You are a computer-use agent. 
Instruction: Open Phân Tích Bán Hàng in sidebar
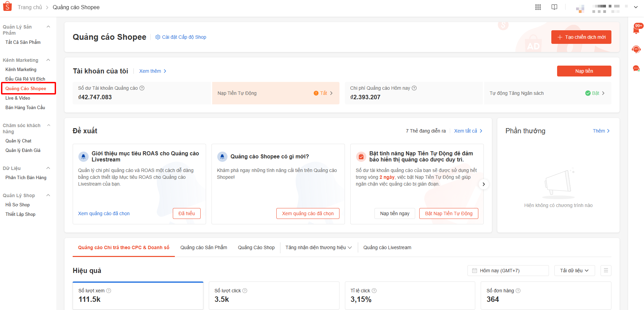(x=26, y=177)
